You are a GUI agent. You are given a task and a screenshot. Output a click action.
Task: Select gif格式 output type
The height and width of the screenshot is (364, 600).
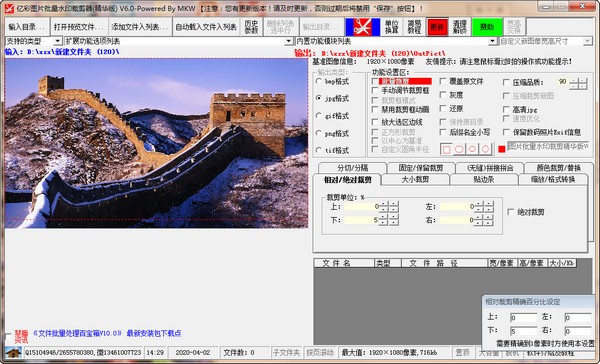coord(332,116)
